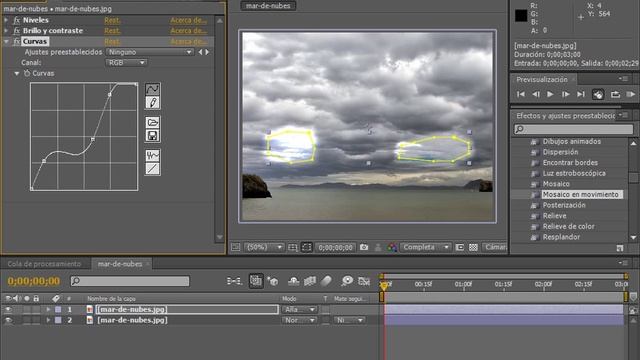Screen dimensions: 640x360
Task: Expand layer 2 properties in timeline
Action: click(48, 320)
